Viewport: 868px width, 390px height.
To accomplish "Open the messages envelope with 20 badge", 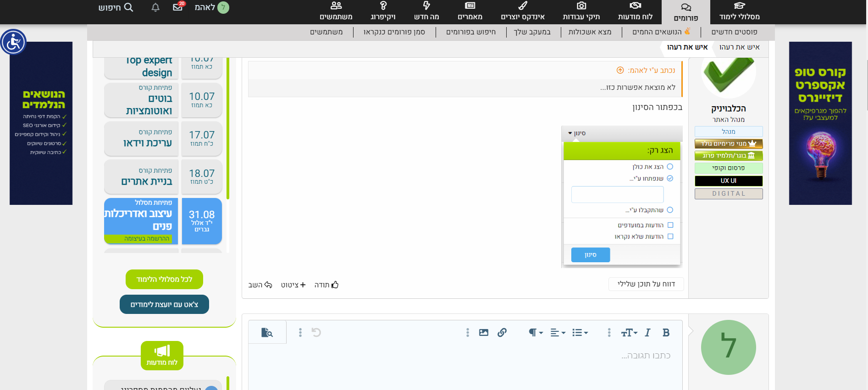I will point(178,7).
